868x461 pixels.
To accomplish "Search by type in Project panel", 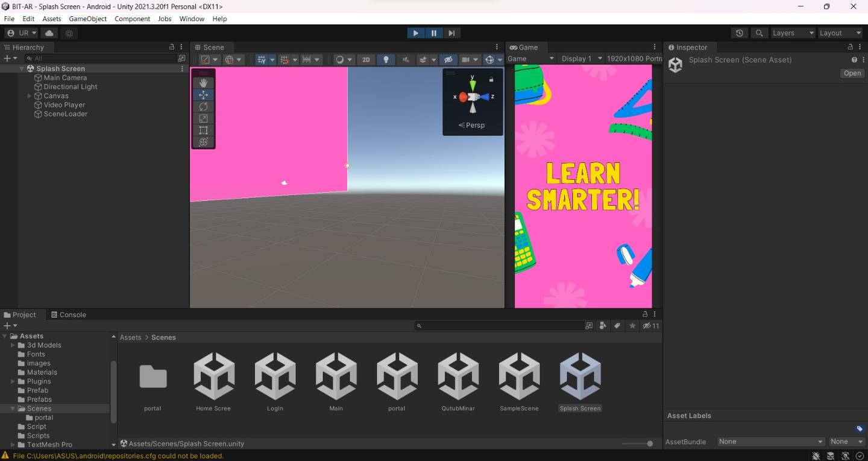I will tap(602, 326).
